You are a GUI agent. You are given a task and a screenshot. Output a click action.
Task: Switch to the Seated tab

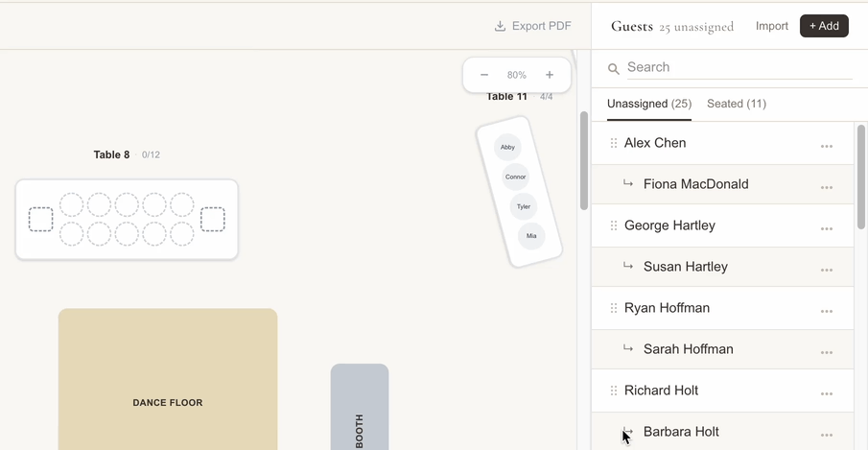coord(736,104)
